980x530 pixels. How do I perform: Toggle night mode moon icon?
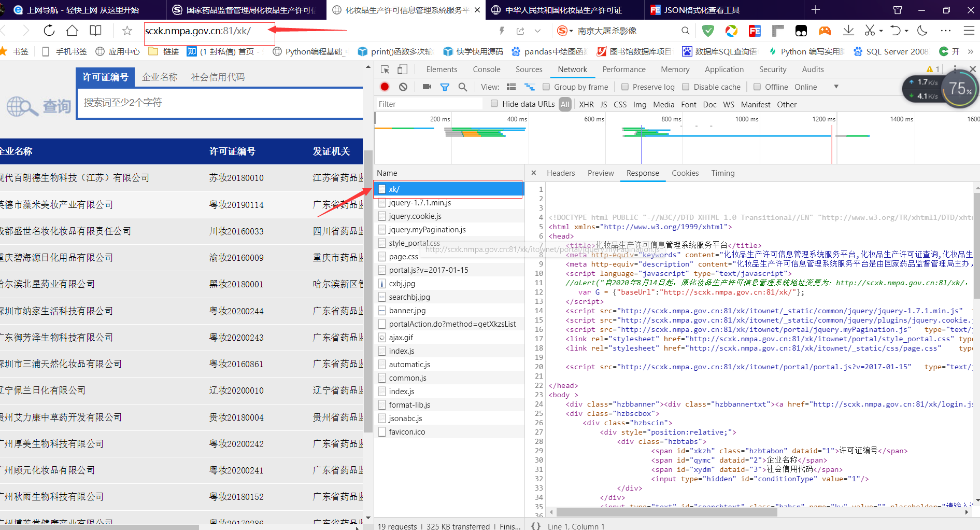[922, 31]
